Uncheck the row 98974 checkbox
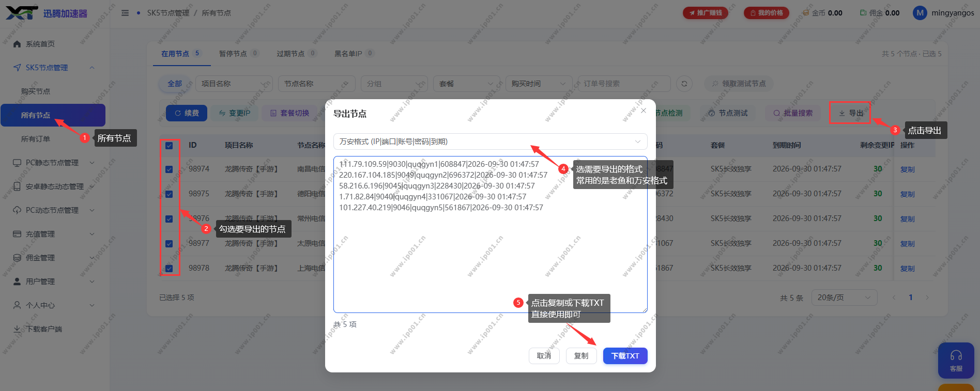This screenshot has width=980, height=391. [x=169, y=169]
